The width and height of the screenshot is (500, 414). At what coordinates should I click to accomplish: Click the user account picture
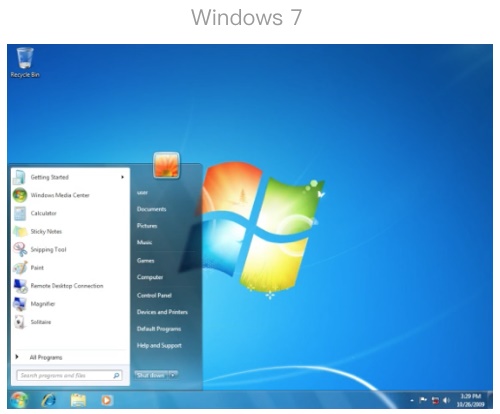[166, 165]
